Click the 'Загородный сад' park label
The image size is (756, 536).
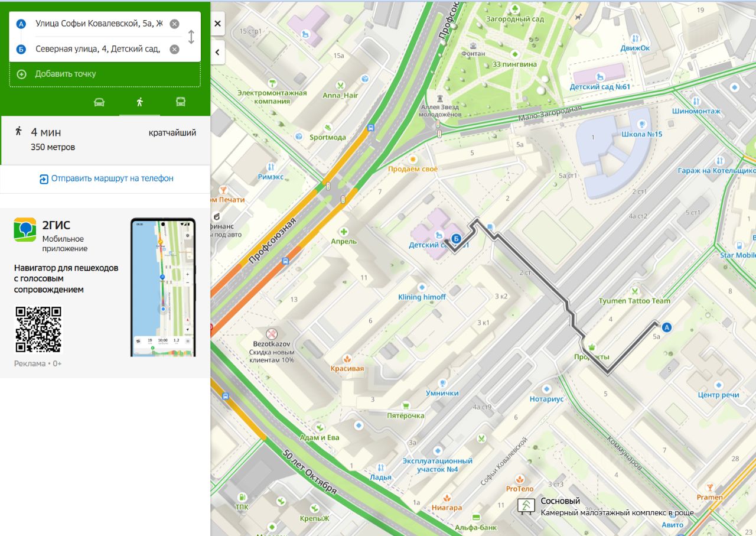coord(514,19)
